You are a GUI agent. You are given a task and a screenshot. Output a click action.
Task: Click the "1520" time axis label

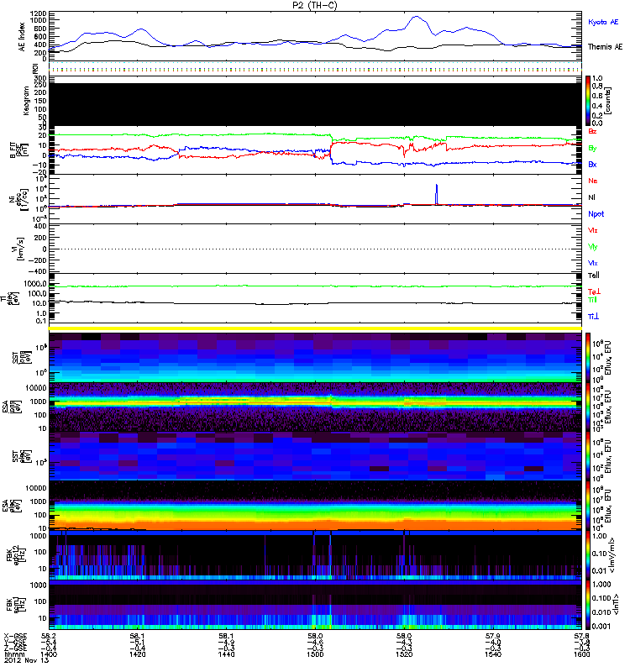pyautogui.click(x=404, y=654)
